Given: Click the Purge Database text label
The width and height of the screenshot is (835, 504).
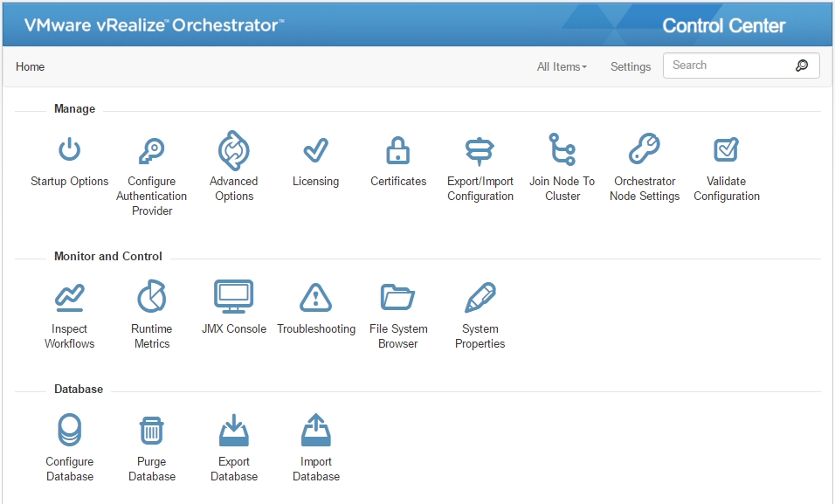Looking at the screenshot, I should click(x=152, y=469).
